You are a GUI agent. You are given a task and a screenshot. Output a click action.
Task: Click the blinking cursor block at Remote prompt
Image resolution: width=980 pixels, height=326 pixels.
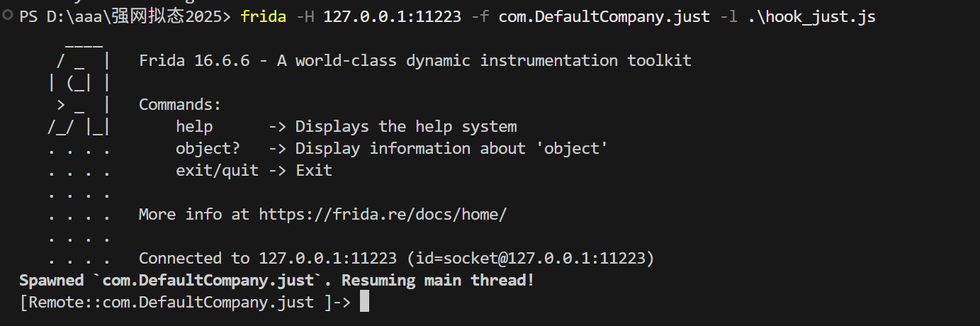(364, 302)
